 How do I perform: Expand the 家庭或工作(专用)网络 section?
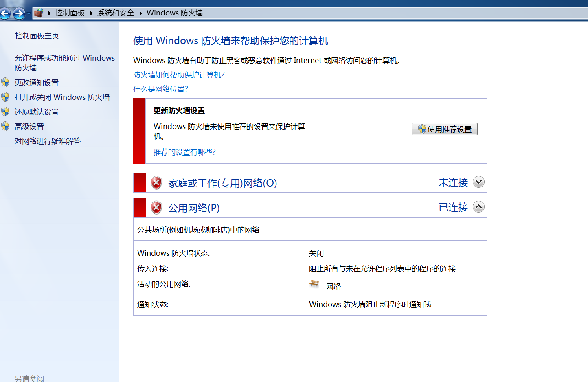[x=478, y=182]
